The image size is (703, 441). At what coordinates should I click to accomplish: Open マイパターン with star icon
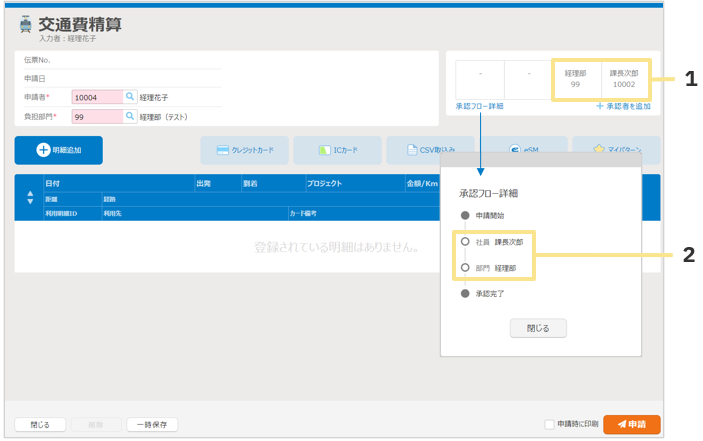(x=615, y=150)
